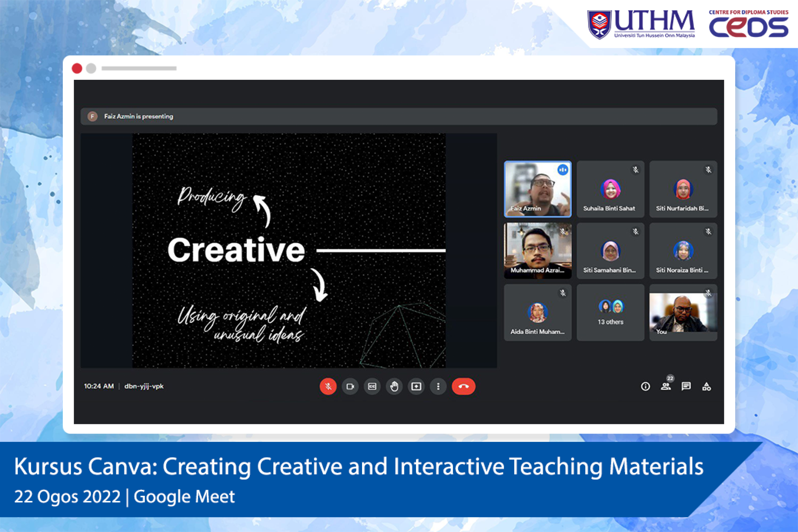The width and height of the screenshot is (798, 532).
Task: Click muted mic icon on You tile
Action: tap(708, 293)
